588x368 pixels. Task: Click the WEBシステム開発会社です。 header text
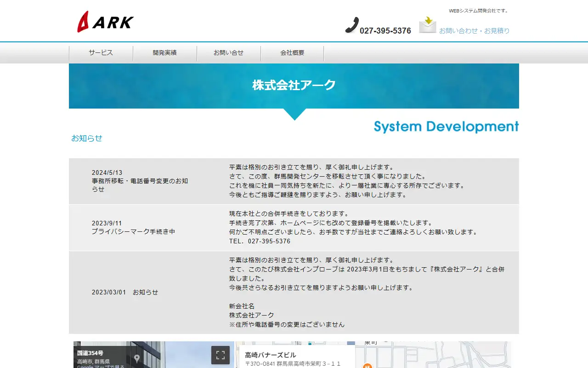coord(479,11)
